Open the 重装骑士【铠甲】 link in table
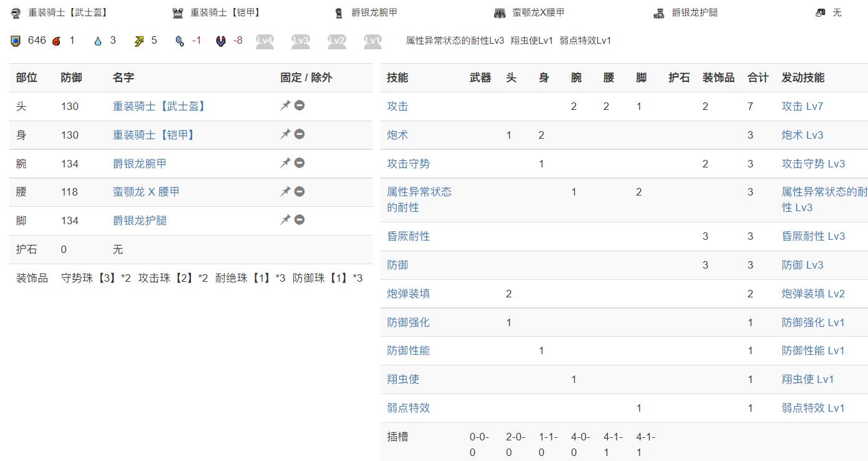868x461 pixels. (x=154, y=135)
